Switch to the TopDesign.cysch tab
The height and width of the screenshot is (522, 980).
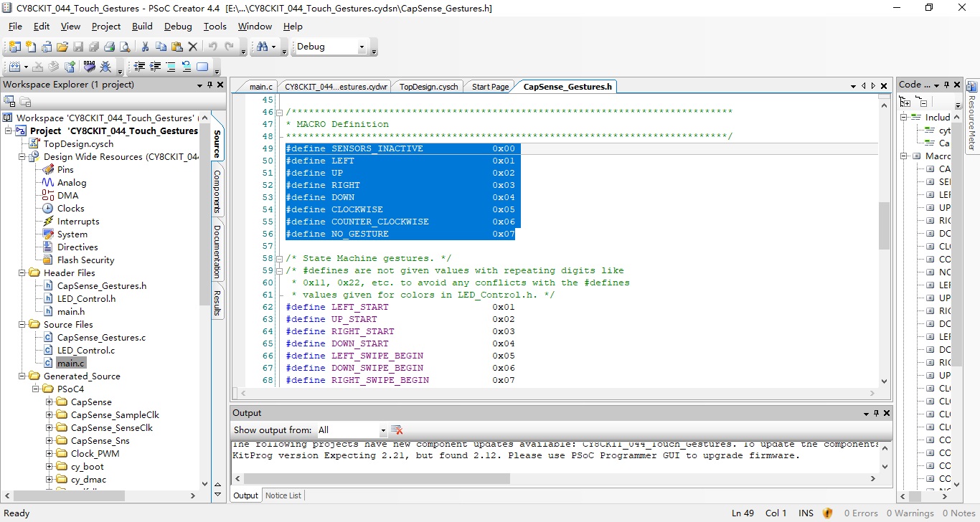point(429,87)
